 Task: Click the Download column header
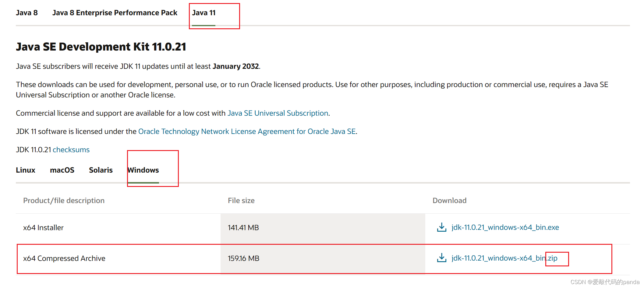pyautogui.click(x=450, y=201)
